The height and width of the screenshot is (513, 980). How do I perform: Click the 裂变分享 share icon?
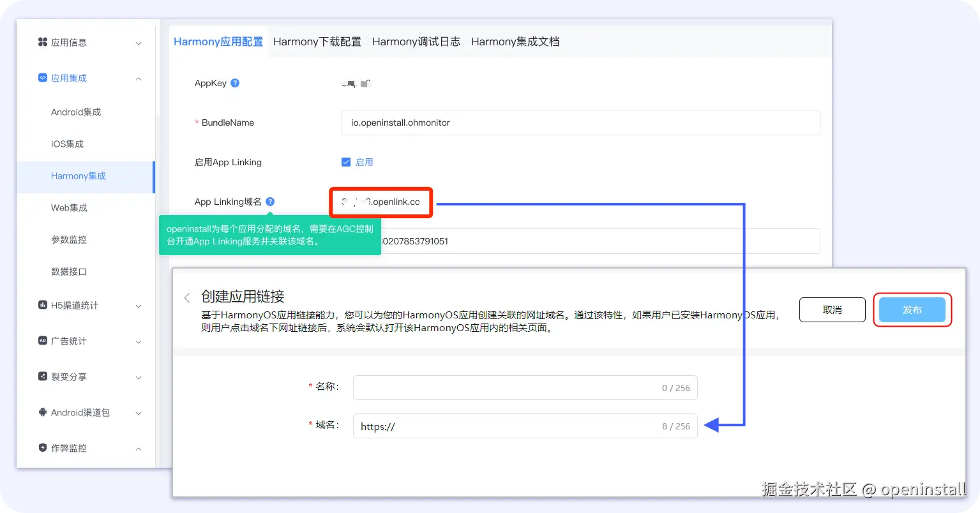tap(43, 376)
